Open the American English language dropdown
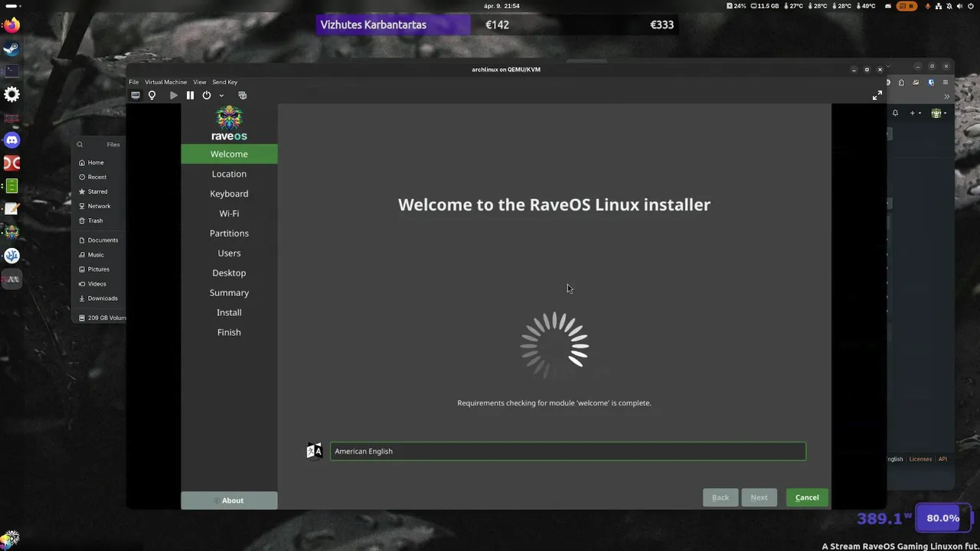 click(568, 452)
